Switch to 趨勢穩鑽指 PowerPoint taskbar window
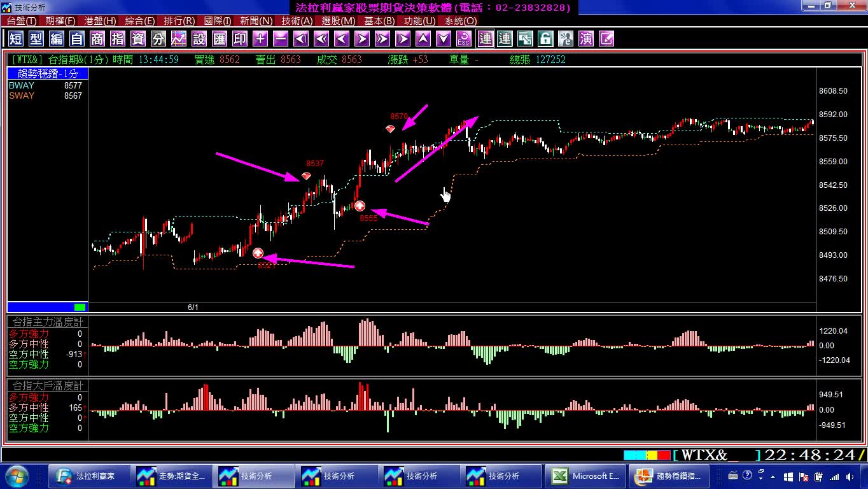This screenshot has width=868, height=489. [669, 476]
